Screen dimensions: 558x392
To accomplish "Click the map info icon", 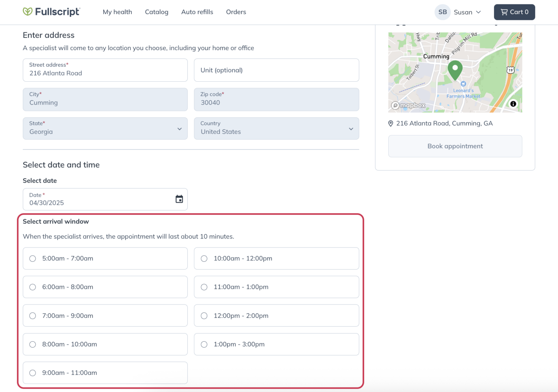I will click(513, 104).
